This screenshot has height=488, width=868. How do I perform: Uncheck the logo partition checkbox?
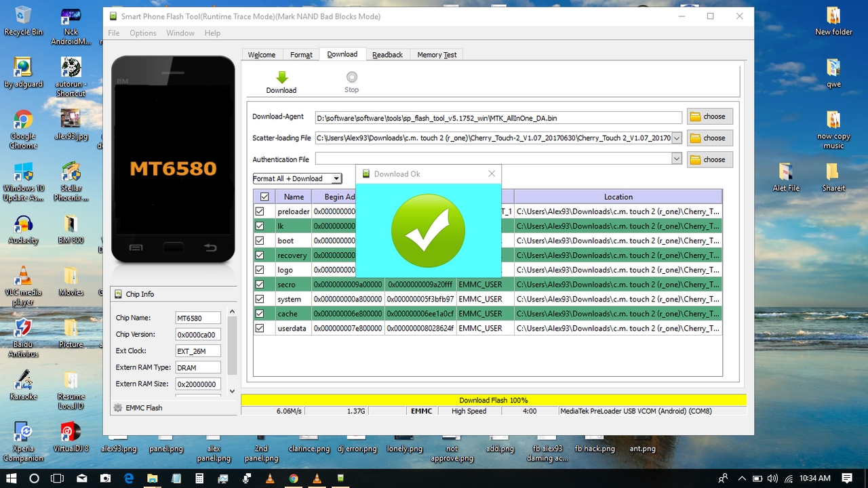(260, 270)
